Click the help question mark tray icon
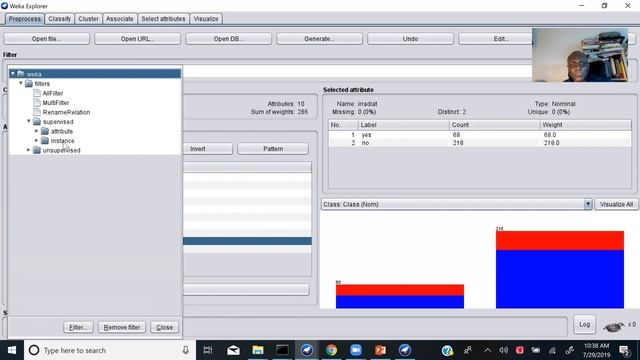This screenshot has width=640, height=360. pos(447,350)
